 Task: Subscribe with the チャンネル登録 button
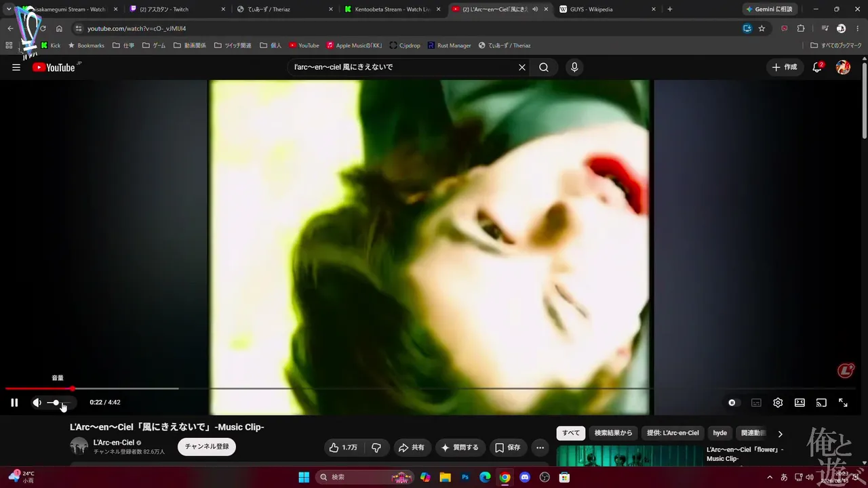tap(207, 447)
